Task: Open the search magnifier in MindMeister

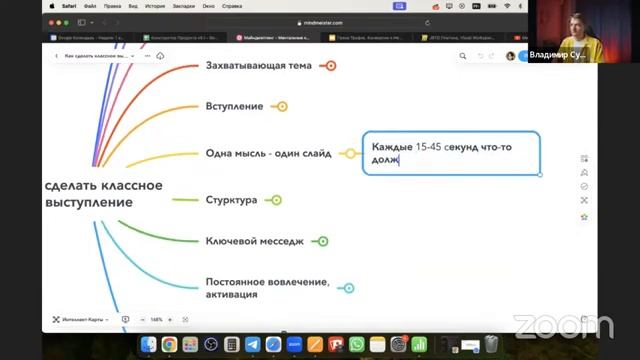Action: tap(462, 56)
